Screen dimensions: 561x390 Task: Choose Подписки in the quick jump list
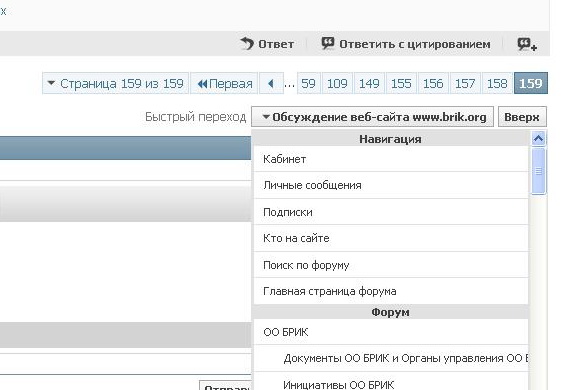coord(391,212)
